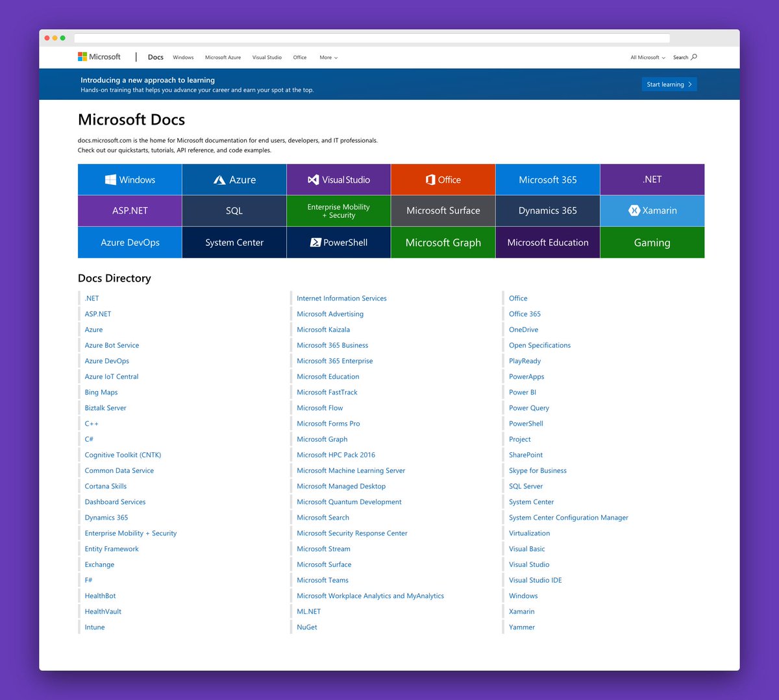The width and height of the screenshot is (779, 700).
Task: Open the Internet Information Services link
Action: (x=341, y=298)
